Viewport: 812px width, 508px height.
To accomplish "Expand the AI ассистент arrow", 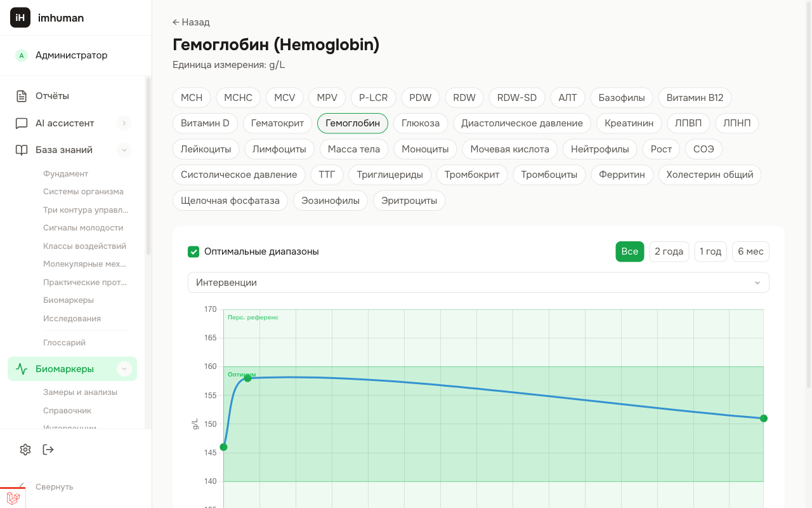I will tap(124, 123).
